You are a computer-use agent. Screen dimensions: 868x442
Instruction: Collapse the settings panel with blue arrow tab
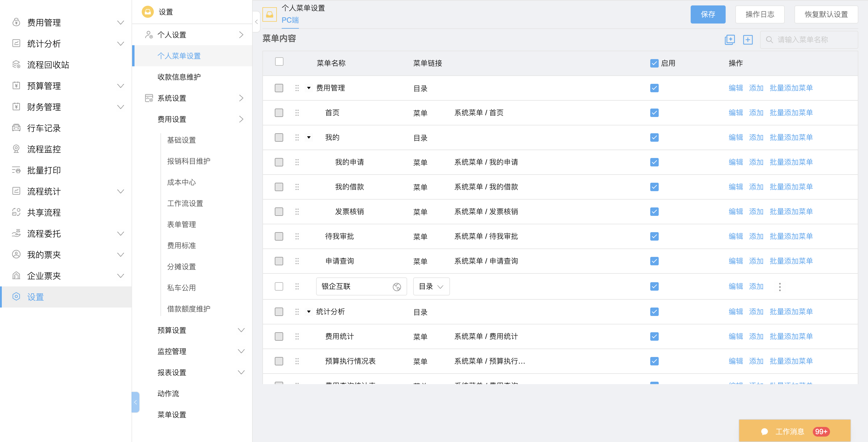tap(135, 402)
